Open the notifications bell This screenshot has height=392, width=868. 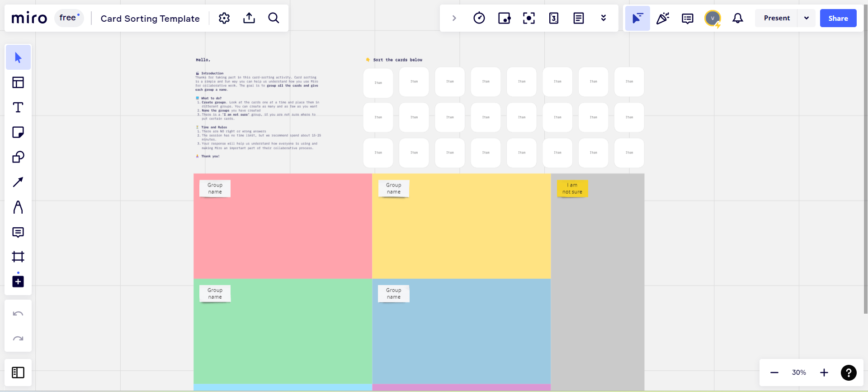pyautogui.click(x=738, y=18)
